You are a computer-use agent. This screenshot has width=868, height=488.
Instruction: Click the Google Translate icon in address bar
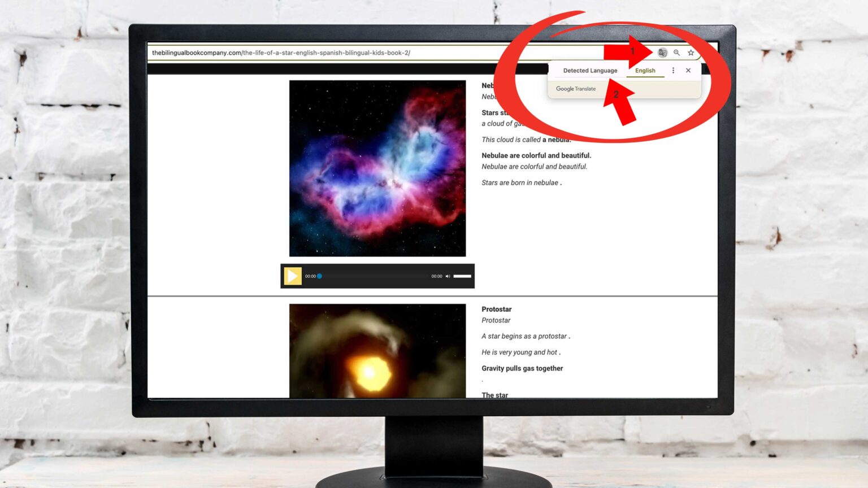tap(662, 53)
